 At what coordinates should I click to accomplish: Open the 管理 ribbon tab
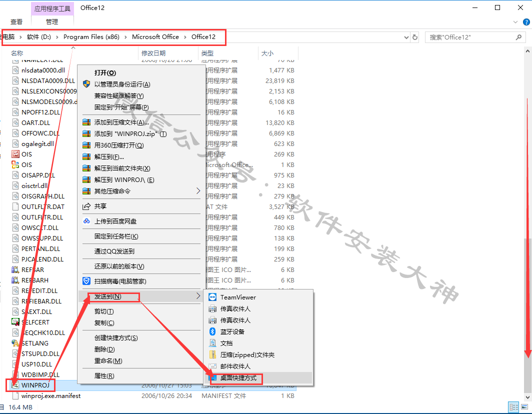52,21
